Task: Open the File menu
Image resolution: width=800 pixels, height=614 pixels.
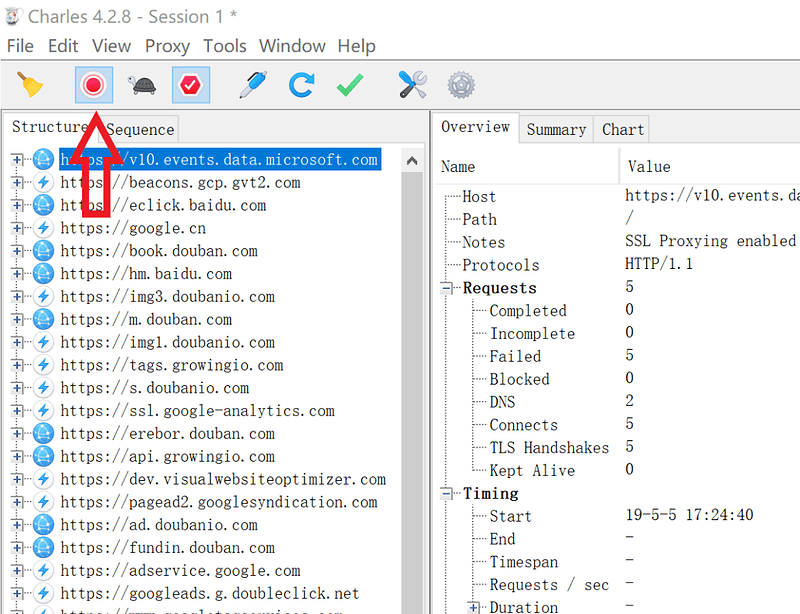Action: coord(20,46)
